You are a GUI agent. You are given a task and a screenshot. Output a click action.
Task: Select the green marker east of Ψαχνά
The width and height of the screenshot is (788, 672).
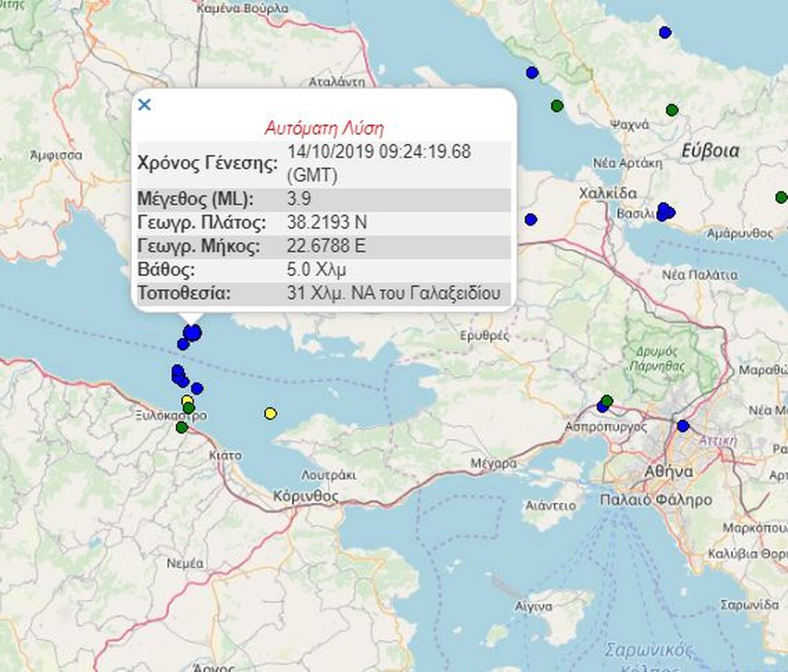point(672,110)
